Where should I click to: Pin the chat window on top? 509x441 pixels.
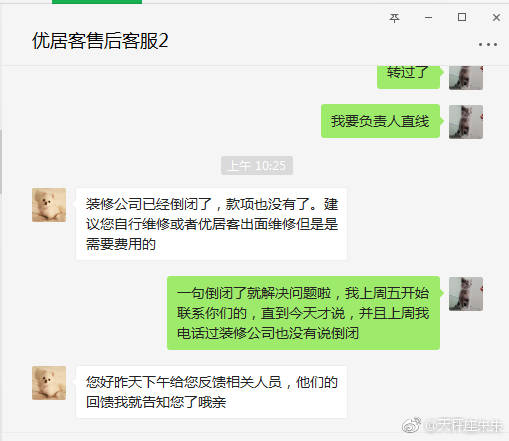tap(394, 18)
